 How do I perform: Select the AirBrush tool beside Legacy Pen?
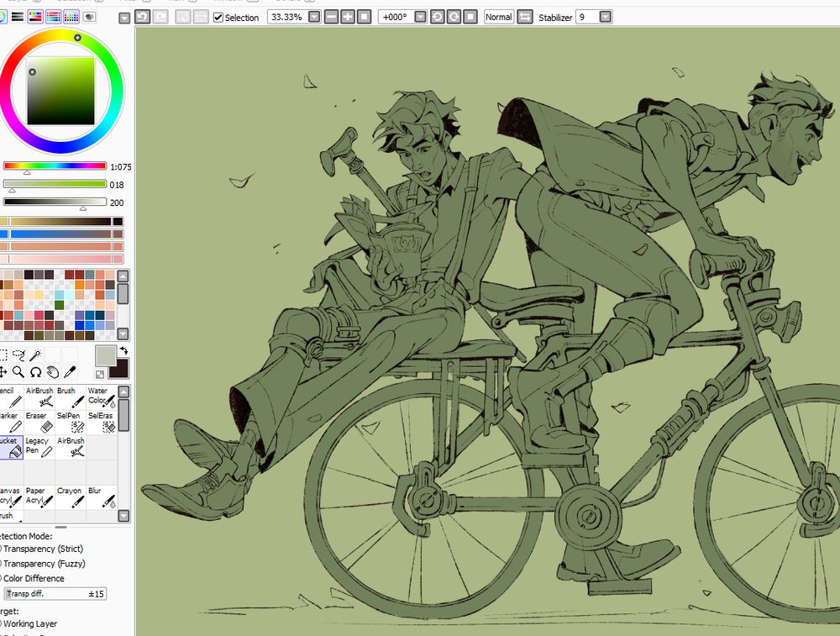71,447
